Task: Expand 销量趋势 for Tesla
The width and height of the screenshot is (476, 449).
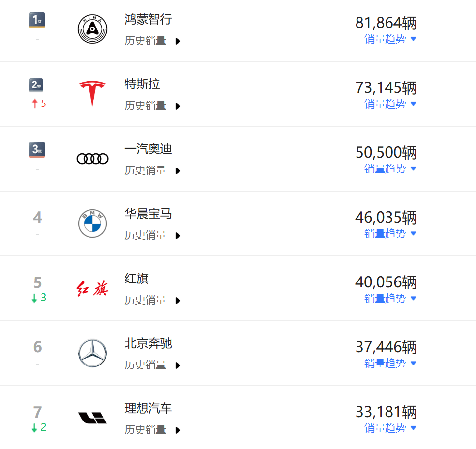Action: (386, 104)
